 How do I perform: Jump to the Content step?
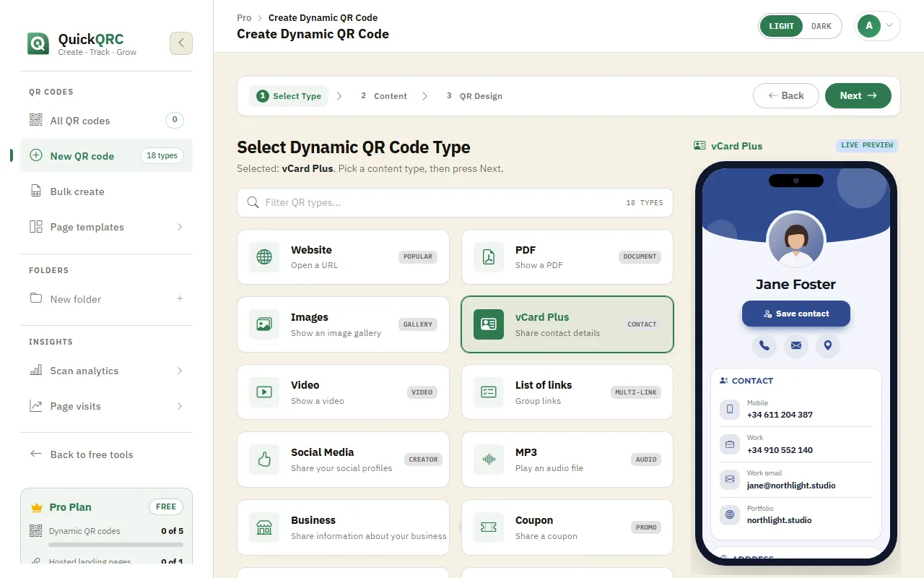[x=384, y=96]
